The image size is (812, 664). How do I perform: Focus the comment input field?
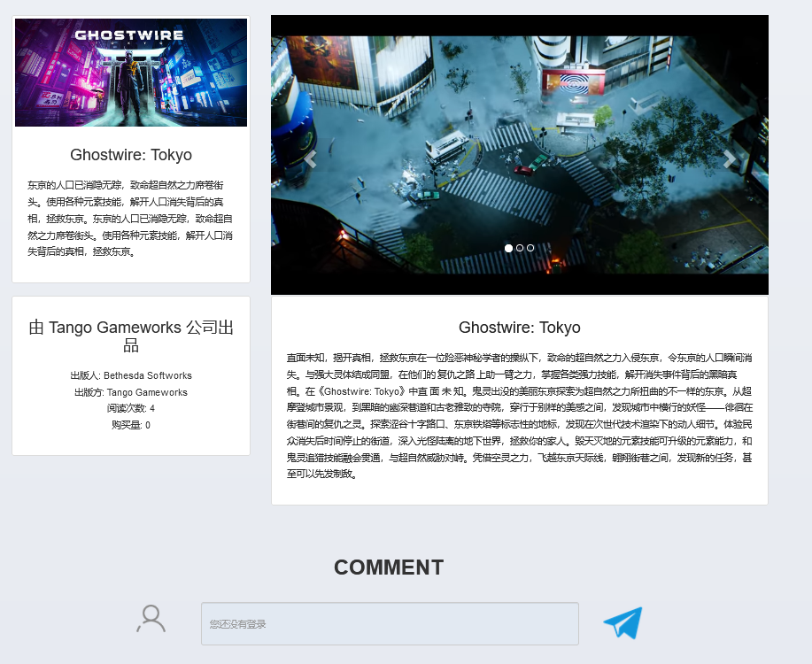click(x=390, y=624)
